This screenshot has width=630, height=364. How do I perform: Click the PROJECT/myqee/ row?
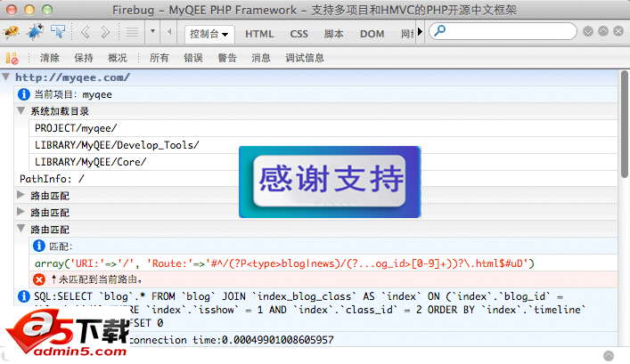pyautogui.click(x=323, y=128)
